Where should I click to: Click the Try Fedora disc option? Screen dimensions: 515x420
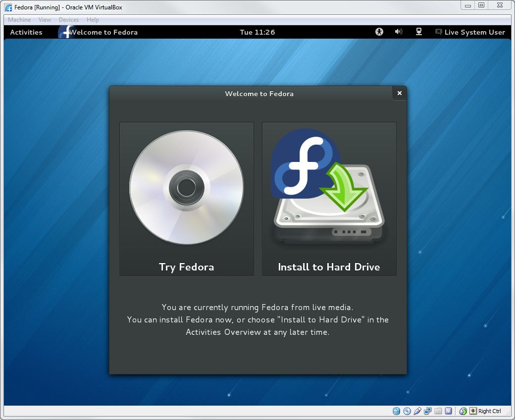[x=187, y=199]
